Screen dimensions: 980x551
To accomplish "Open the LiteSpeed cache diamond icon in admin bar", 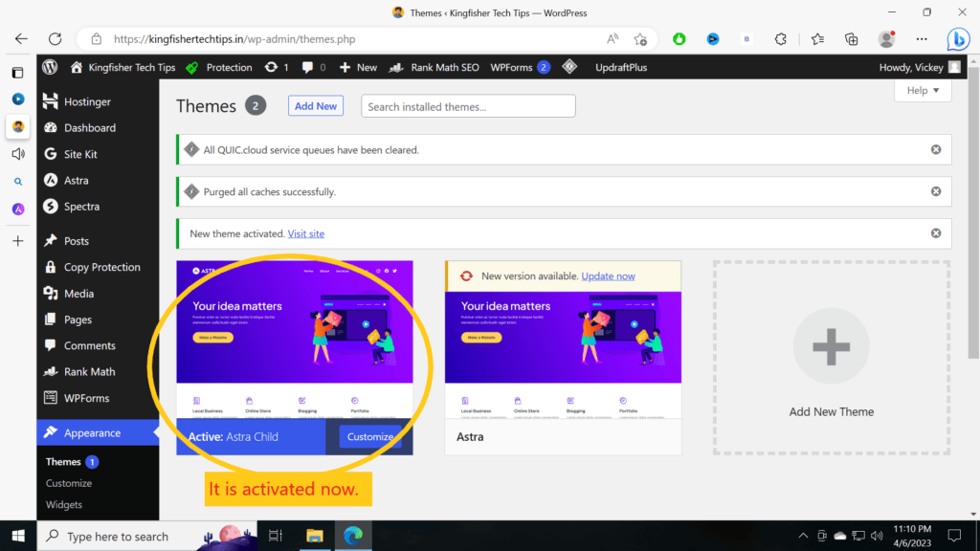I will tap(569, 67).
